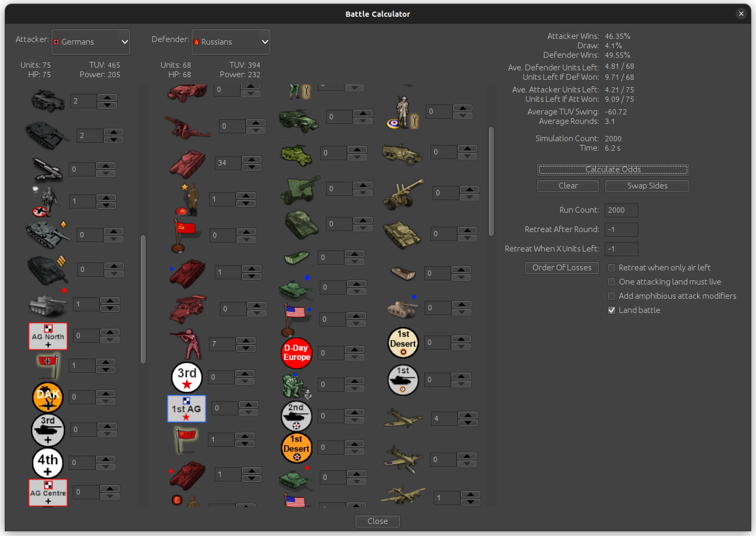This screenshot has height=536, width=756.
Task: Click the Russian infantry rifleman icon
Action: pos(186,344)
